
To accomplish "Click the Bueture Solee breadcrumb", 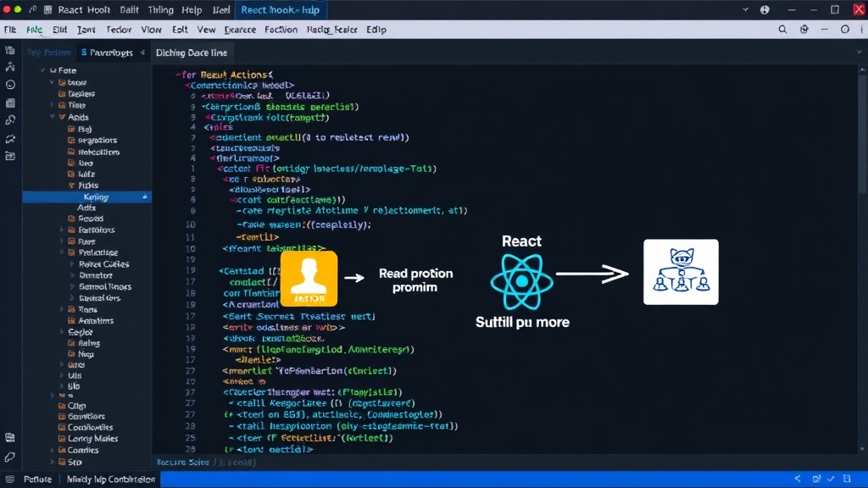I will coord(183,462).
